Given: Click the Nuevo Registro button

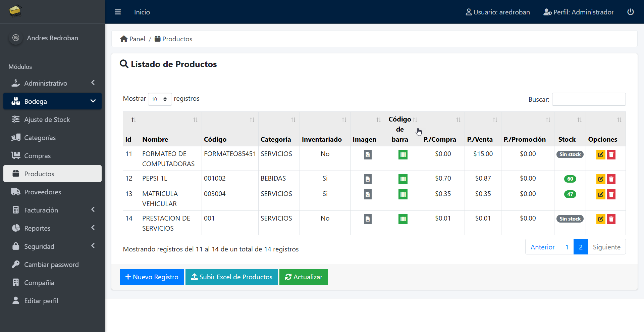Looking at the screenshot, I should [152, 277].
